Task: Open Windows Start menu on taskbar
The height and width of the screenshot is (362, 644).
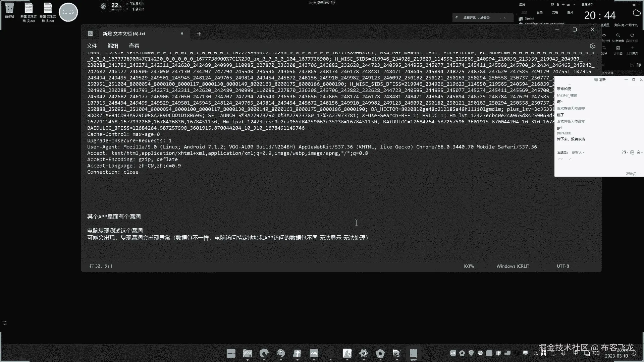Action: tap(231, 353)
